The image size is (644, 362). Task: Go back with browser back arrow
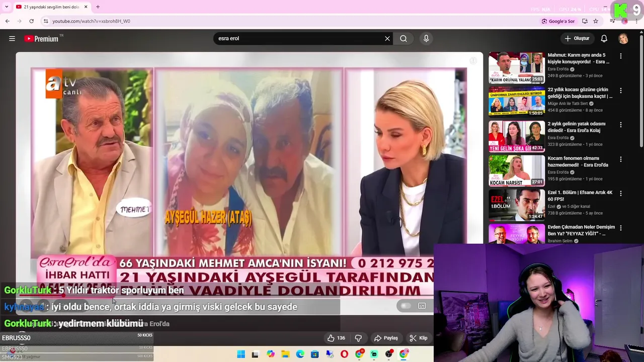[x=7, y=21]
